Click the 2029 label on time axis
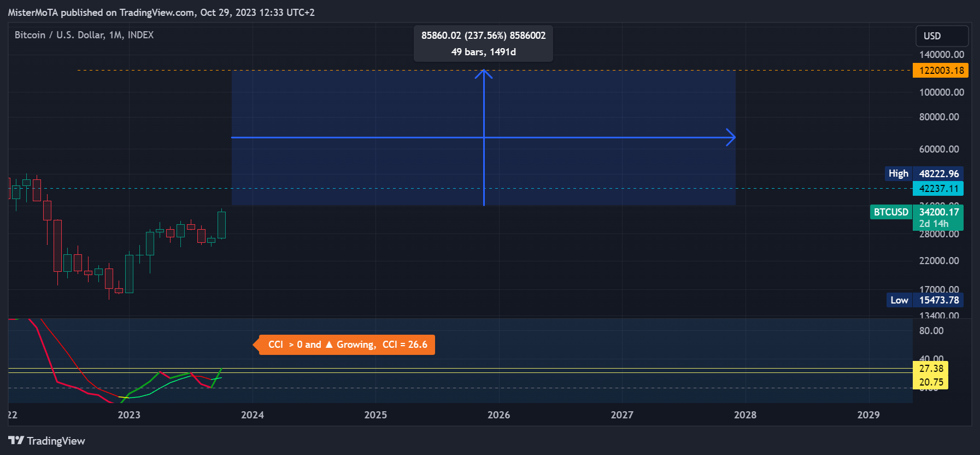Viewport: 980px width, 455px height. click(868, 415)
